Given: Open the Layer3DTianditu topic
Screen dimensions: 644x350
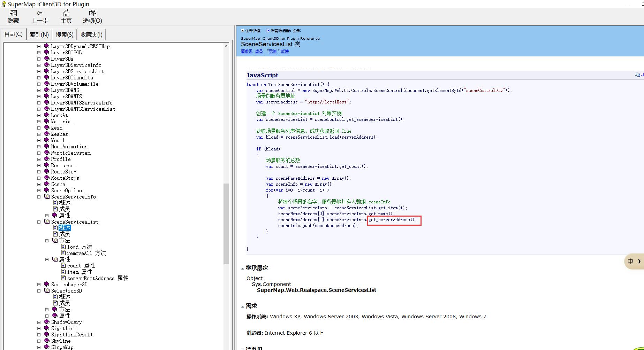Looking at the screenshot, I should click(x=72, y=78).
